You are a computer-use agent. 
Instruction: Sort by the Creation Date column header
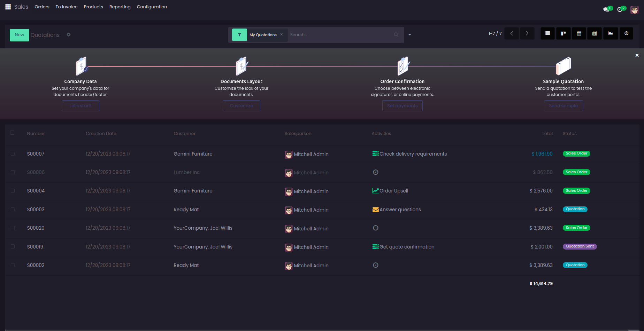(x=101, y=134)
